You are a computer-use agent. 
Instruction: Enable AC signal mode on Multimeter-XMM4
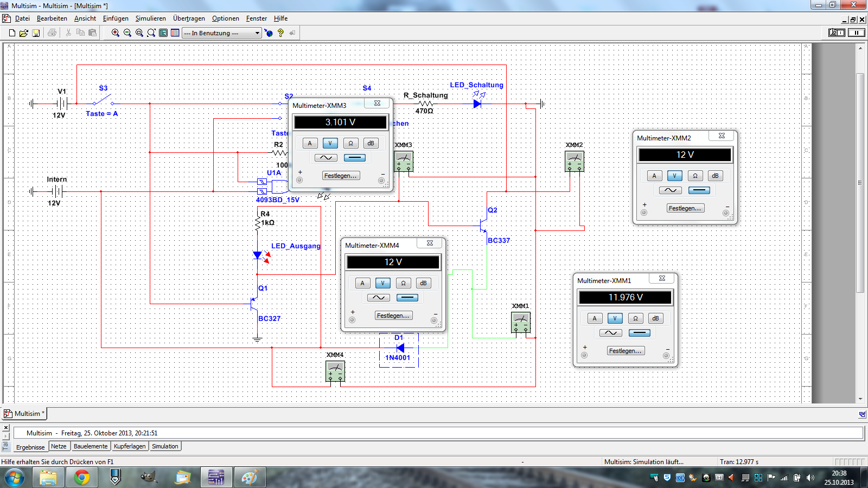(x=378, y=298)
